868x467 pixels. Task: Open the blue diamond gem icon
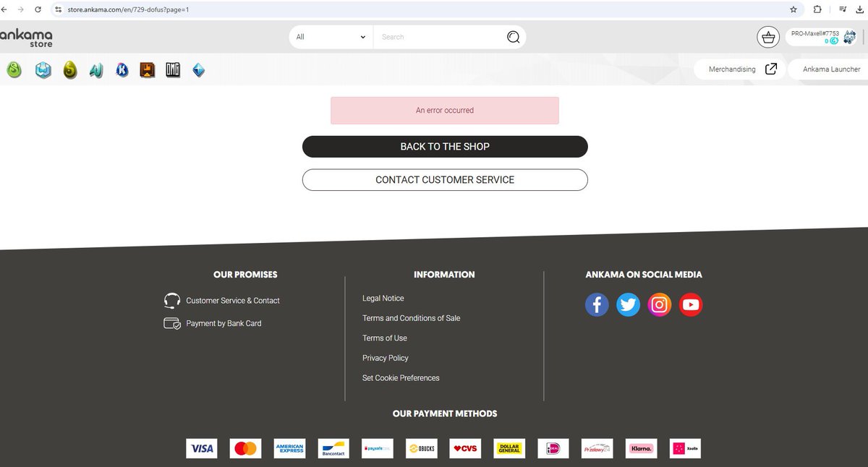(198, 70)
